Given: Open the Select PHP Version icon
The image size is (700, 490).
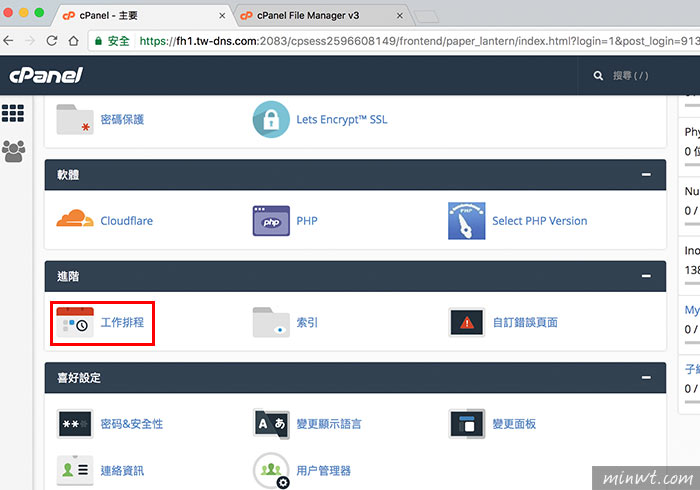Looking at the screenshot, I should (x=467, y=221).
